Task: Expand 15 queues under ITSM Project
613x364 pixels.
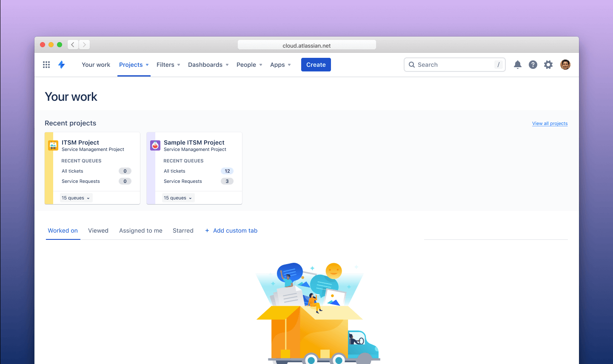Action: 75,198
